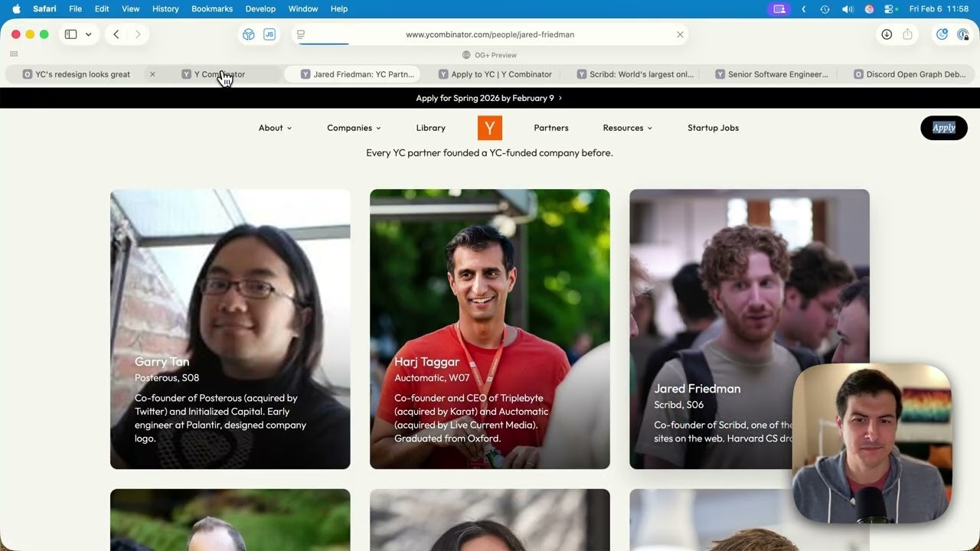Click Garry Tan's profile photo
The width and height of the screenshot is (980, 551).
pos(230,291)
